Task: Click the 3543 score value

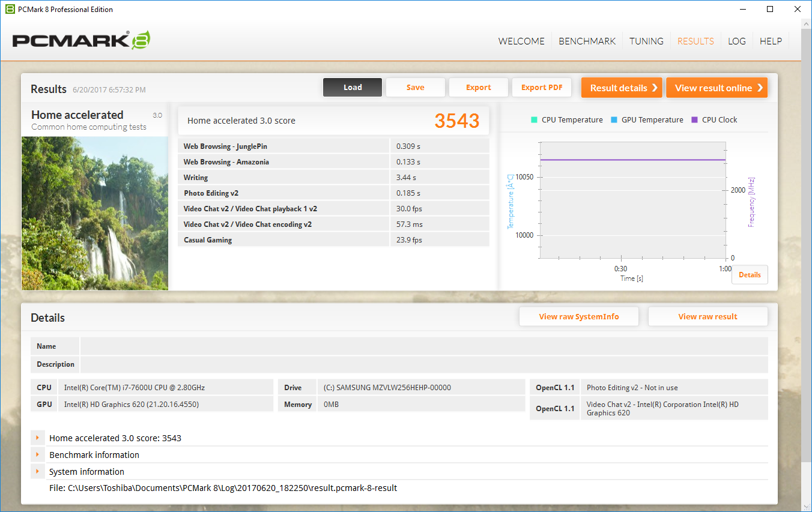Action: (457, 121)
